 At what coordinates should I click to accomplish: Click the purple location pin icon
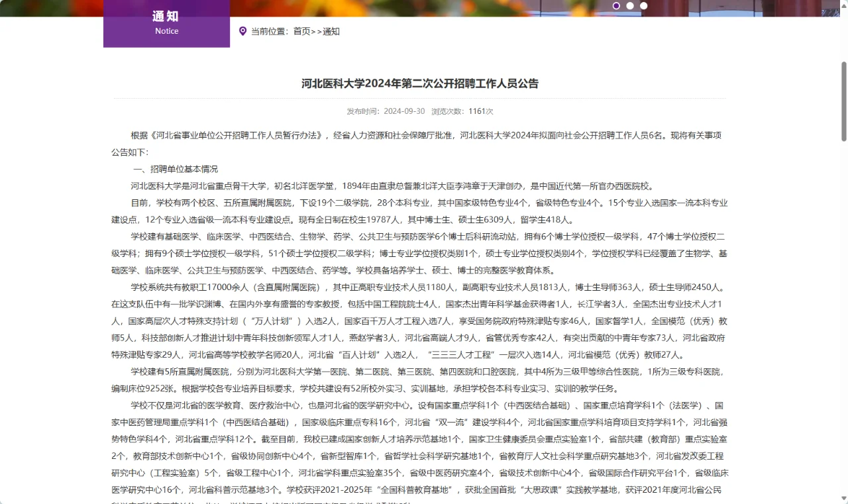tap(242, 31)
